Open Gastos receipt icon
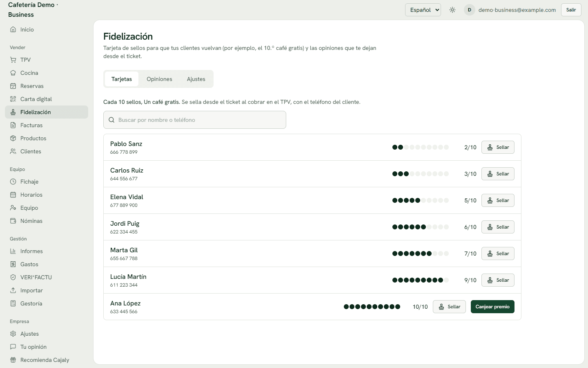Image resolution: width=588 pixels, height=368 pixels. tap(13, 264)
